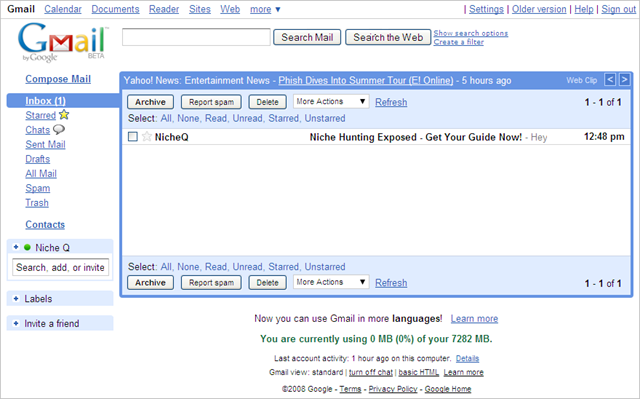Click the top Report spam button
Viewport: 640px width, 399px height.
tap(211, 102)
